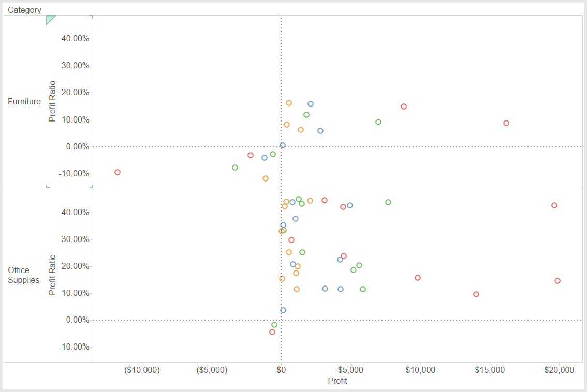Pick the lowest orange mark in Furniture

coord(266,178)
